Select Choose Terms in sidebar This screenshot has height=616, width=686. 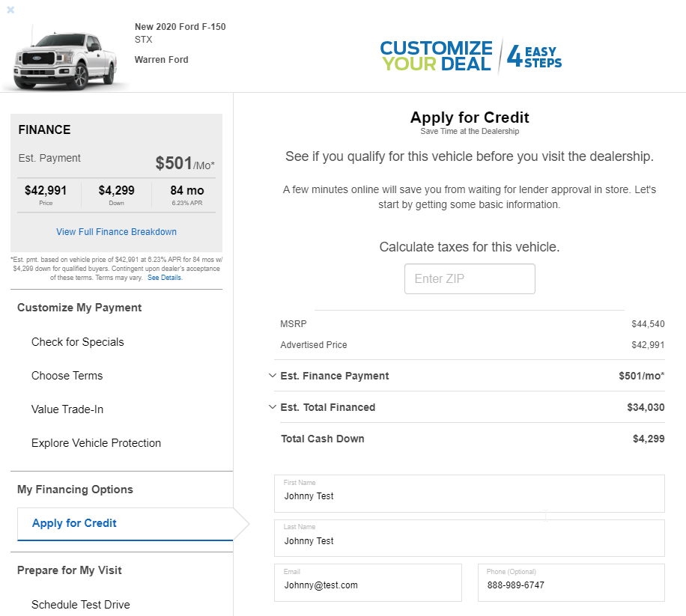(x=67, y=376)
